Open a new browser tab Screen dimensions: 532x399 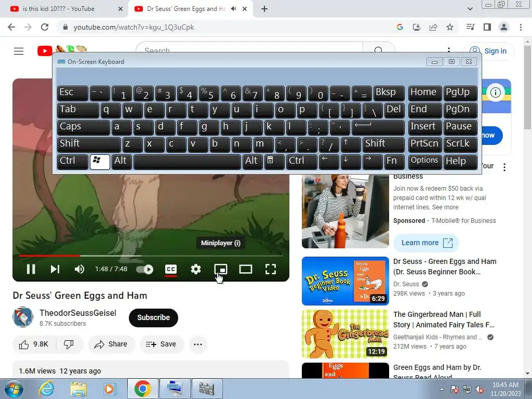[x=264, y=9]
